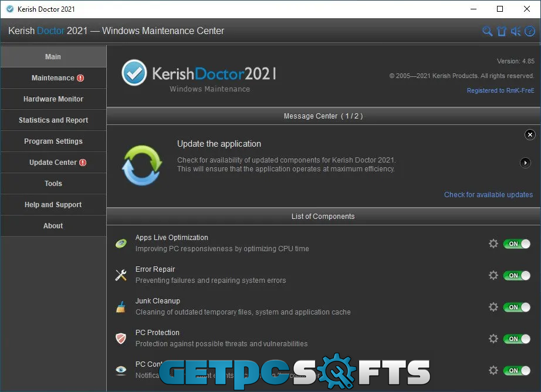Click the title bar app icon

(x=10, y=9)
